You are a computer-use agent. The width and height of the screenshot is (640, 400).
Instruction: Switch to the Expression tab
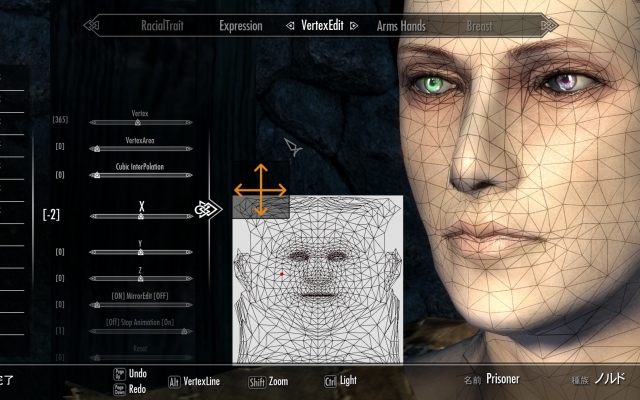(x=239, y=26)
